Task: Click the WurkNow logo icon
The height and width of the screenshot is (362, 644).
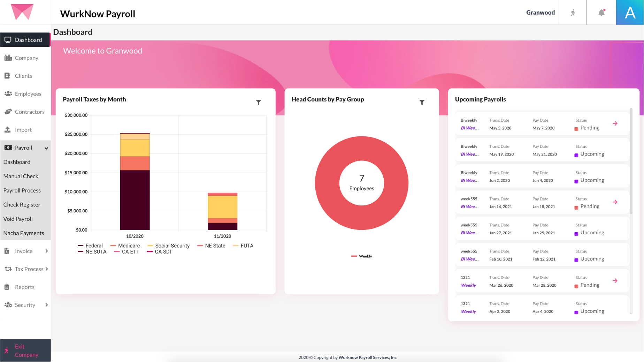Action: coord(22,12)
